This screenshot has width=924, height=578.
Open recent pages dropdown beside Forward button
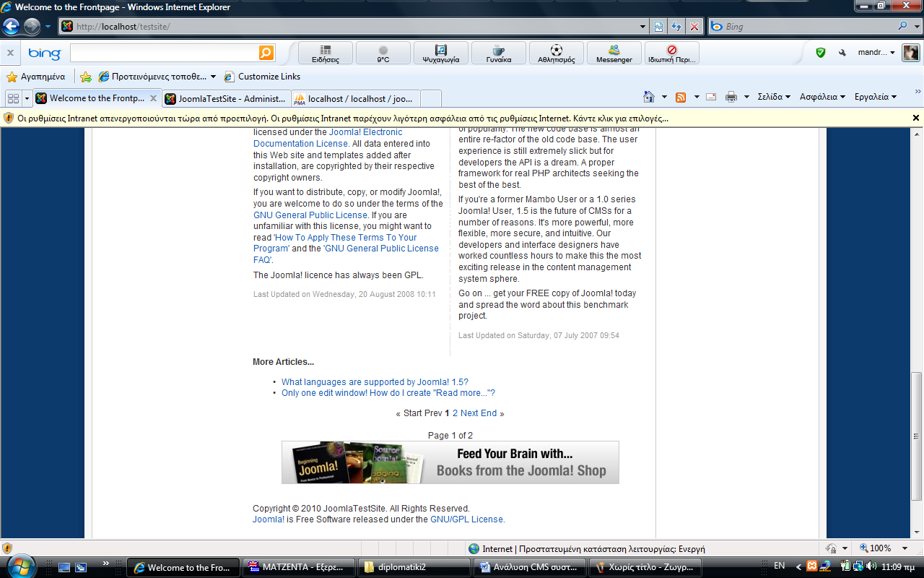point(48,27)
